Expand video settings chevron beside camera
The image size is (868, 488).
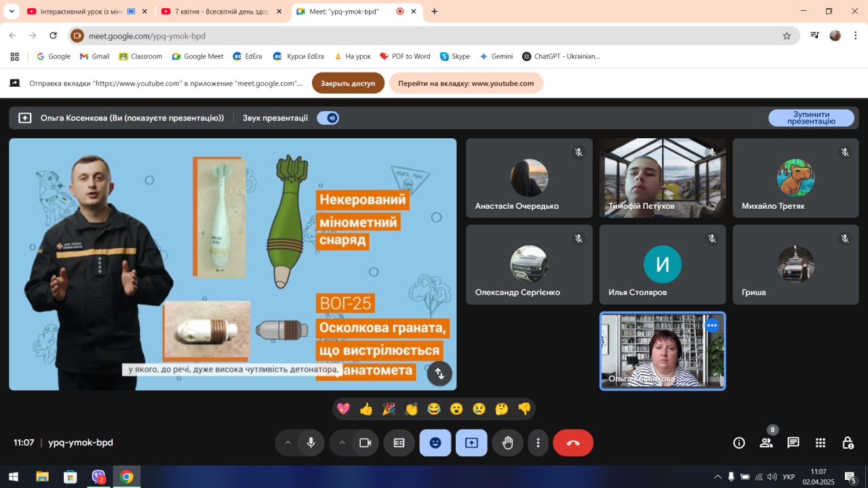click(x=342, y=443)
